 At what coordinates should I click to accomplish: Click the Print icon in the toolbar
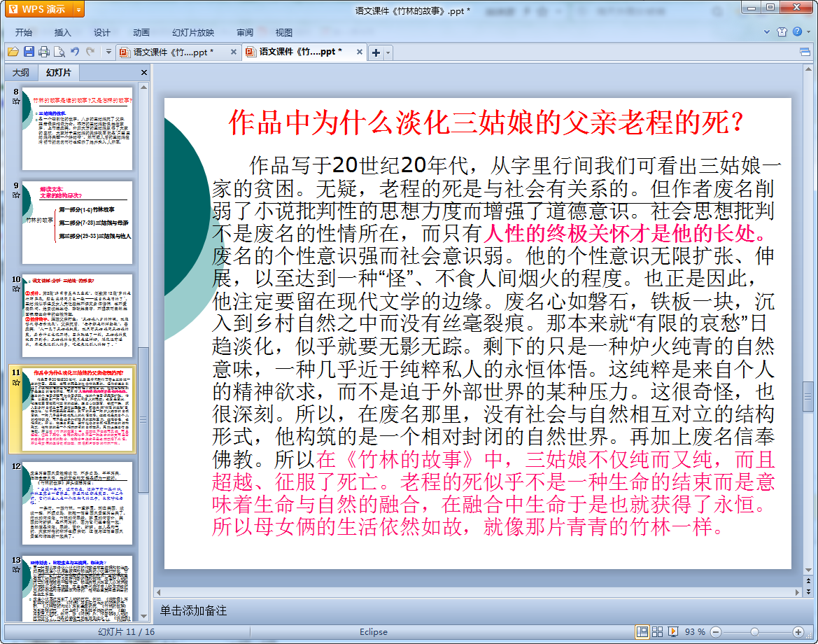(x=44, y=52)
